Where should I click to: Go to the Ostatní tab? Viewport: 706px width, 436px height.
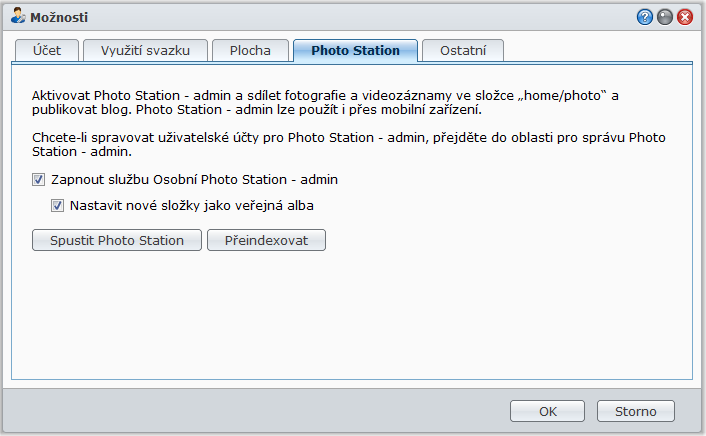point(463,50)
